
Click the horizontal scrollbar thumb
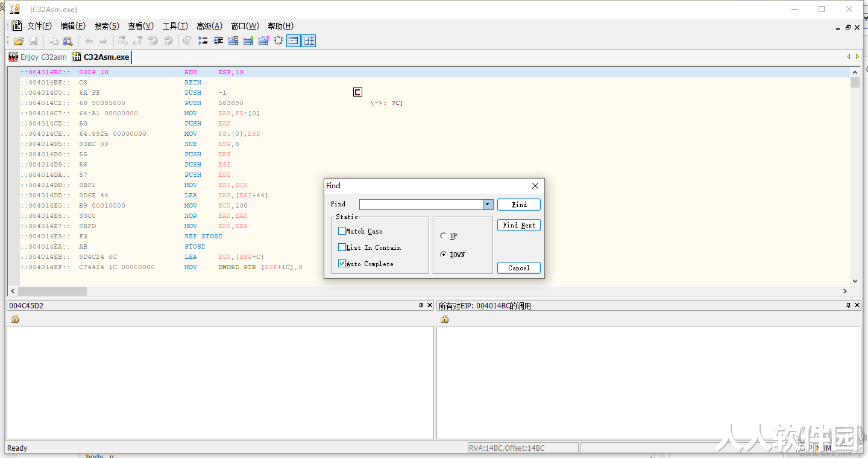pyautogui.click(x=53, y=291)
